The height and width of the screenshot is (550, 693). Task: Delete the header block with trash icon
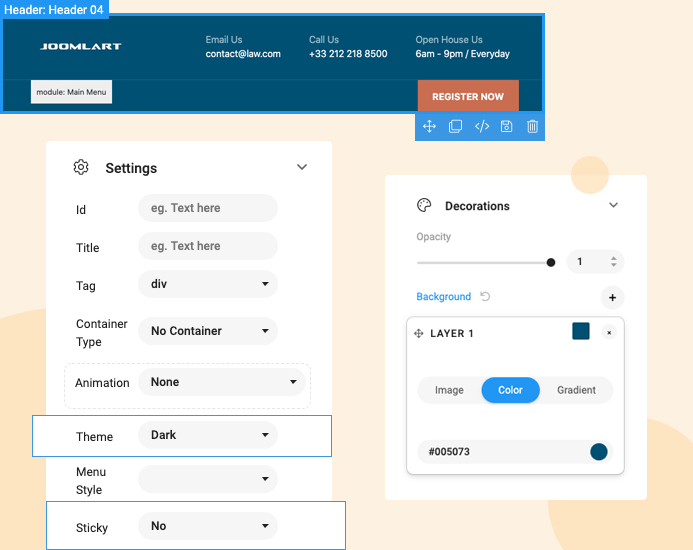(532, 126)
